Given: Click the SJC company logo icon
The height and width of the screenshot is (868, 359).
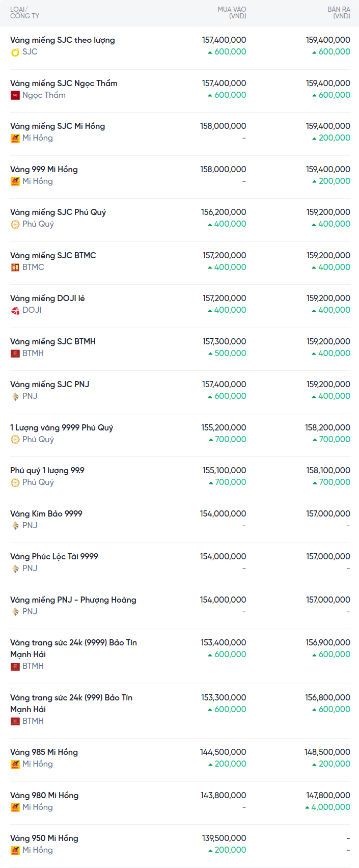Looking at the screenshot, I should pyautogui.click(x=15, y=52).
